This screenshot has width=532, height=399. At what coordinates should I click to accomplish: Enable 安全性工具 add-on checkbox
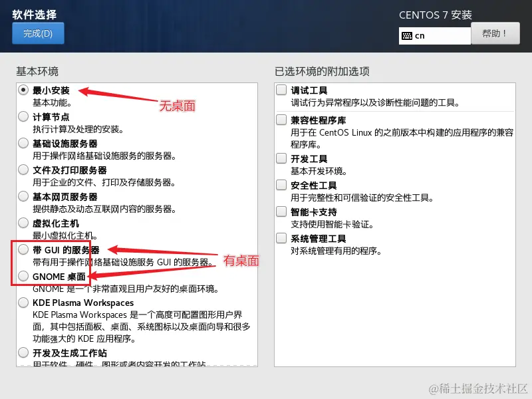coord(281,185)
